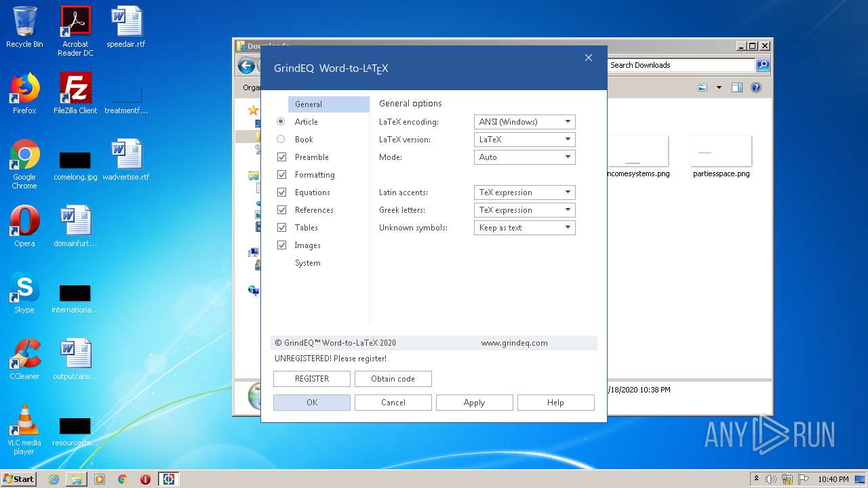Click the Explorer help question-mark icon
This screenshot has width=868, height=488.
tap(756, 87)
